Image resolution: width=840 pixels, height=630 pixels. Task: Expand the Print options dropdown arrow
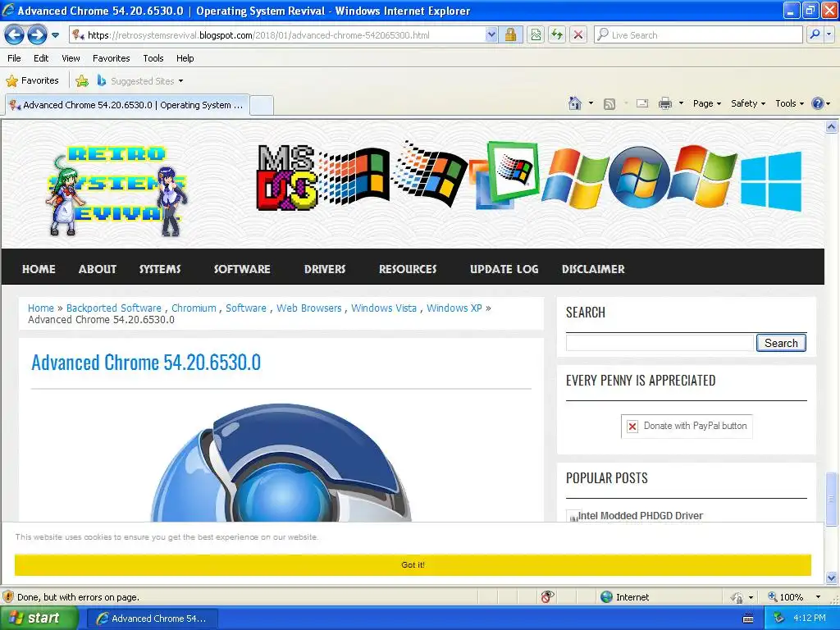coord(681,103)
